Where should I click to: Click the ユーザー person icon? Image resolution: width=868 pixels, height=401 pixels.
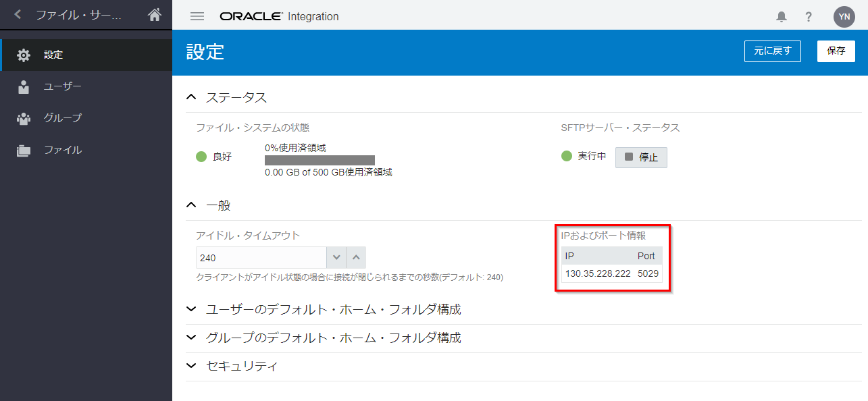point(24,87)
